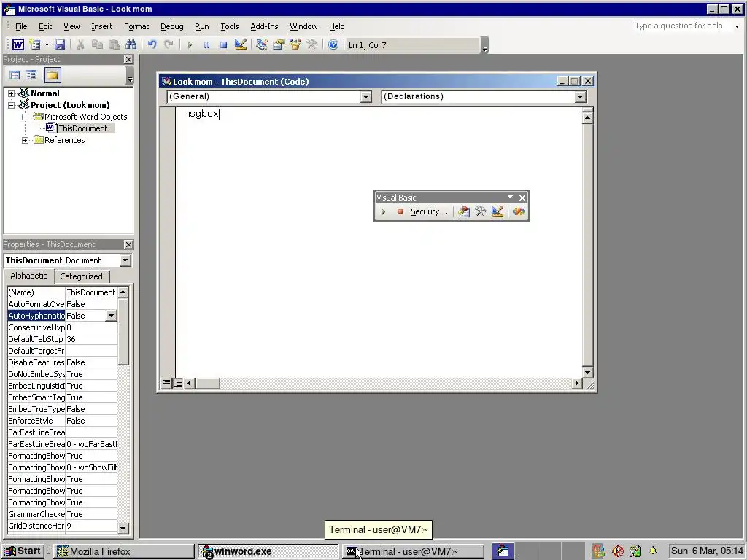Switch to Mozilla Firefox in the taskbar

(x=124, y=551)
